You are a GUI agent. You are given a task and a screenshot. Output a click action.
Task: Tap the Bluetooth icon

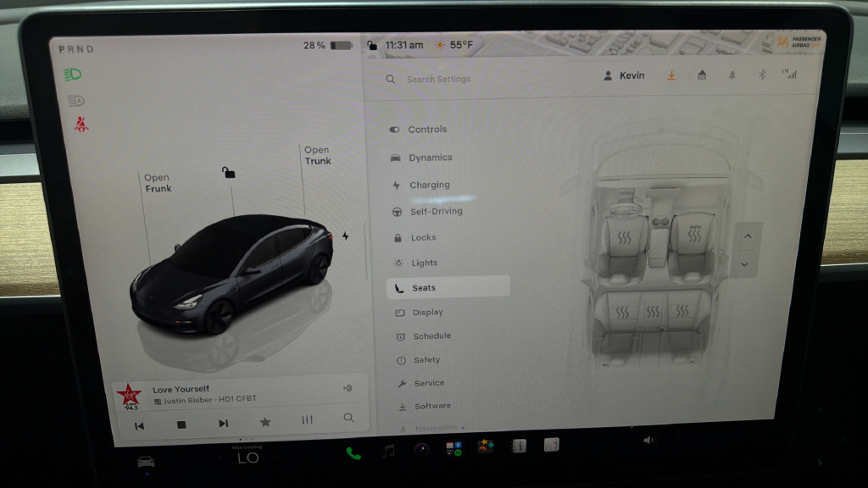click(x=762, y=75)
